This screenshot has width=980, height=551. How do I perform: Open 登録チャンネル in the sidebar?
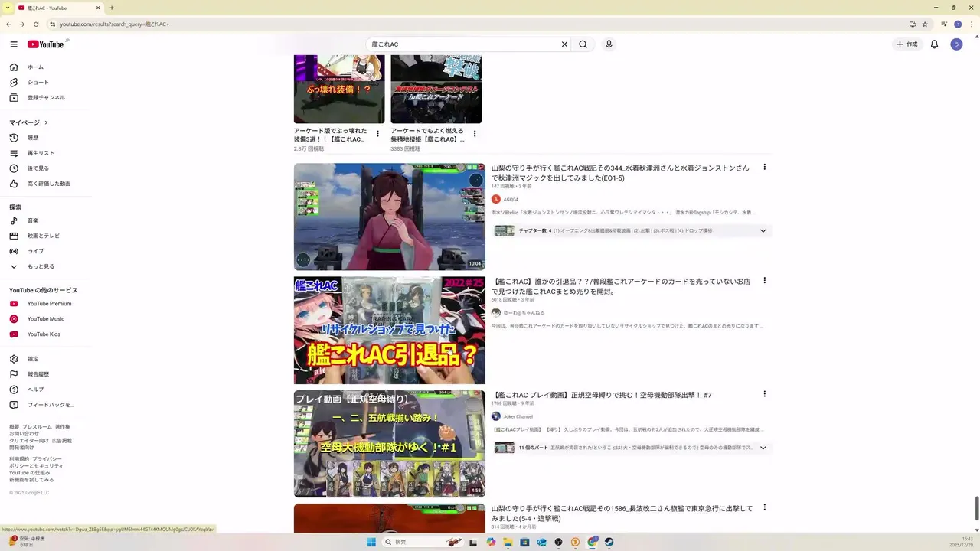pyautogui.click(x=47, y=98)
